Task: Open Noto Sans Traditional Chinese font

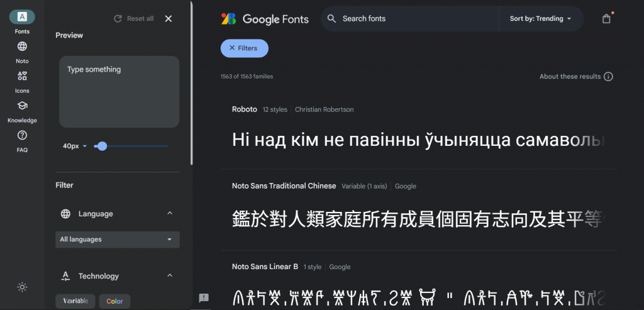Action: (x=284, y=186)
